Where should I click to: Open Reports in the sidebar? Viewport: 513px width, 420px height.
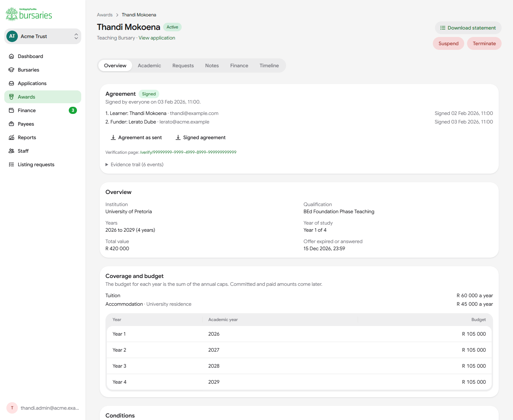[43, 137]
